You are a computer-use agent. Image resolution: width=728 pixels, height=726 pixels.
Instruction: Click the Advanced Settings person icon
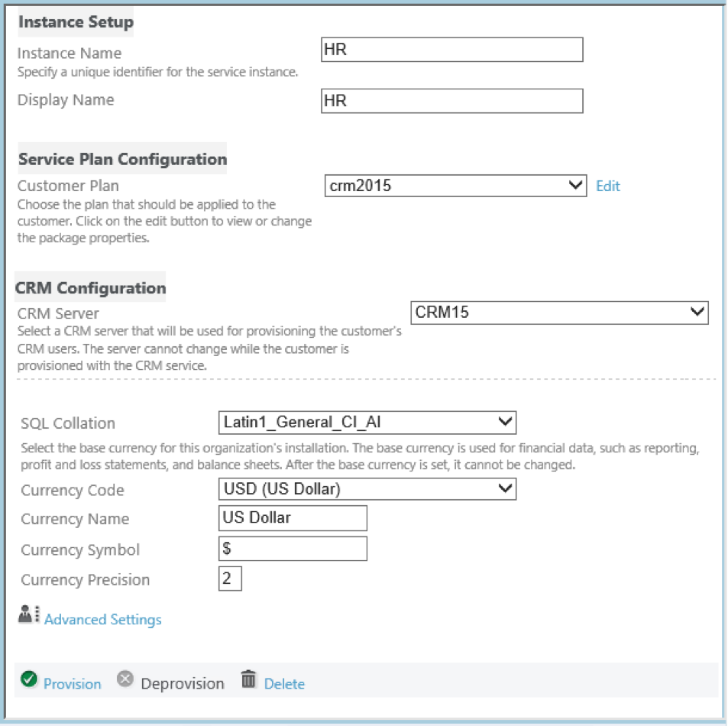click(28, 614)
